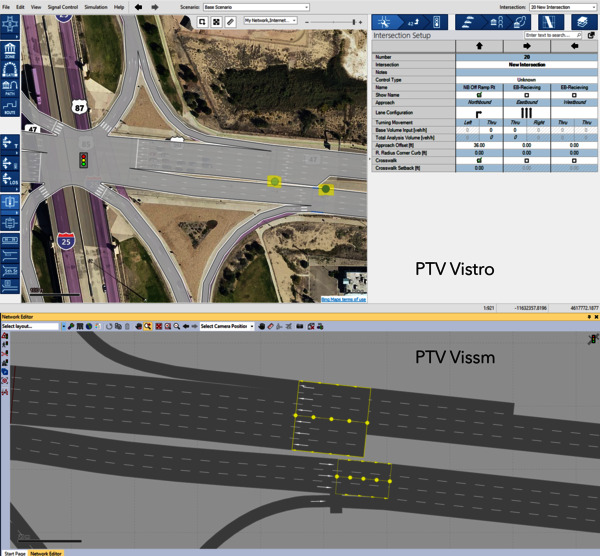This screenshot has height=556, width=600.
Task: Open Select Camera Position dropdown
Action: [x=227, y=326]
